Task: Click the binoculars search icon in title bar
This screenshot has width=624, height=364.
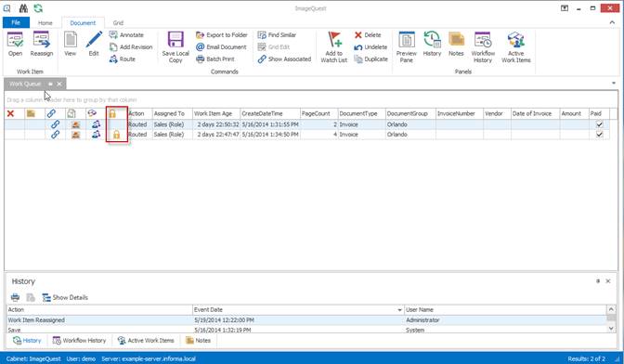Action: (23, 8)
